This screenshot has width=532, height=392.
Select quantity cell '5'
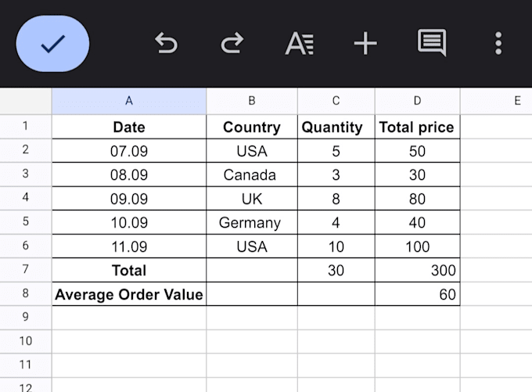tap(336, 151)
